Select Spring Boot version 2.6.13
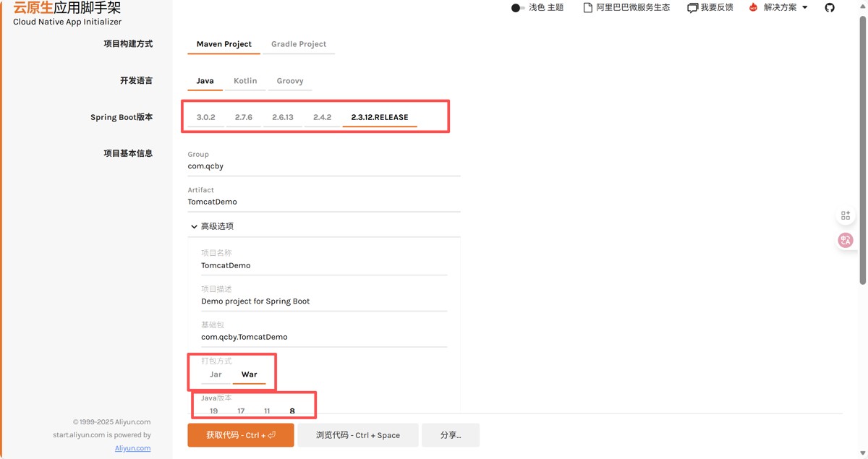 [x=283, y=117]
